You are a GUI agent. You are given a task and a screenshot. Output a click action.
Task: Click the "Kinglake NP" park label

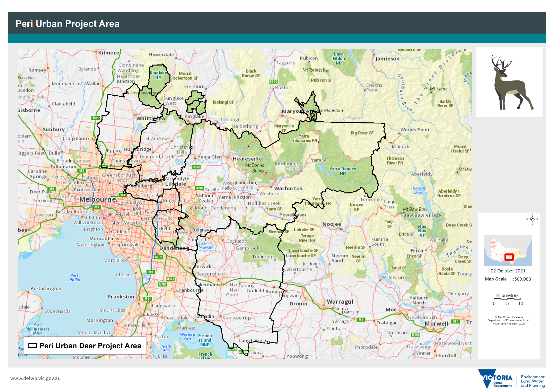point(158,75)
